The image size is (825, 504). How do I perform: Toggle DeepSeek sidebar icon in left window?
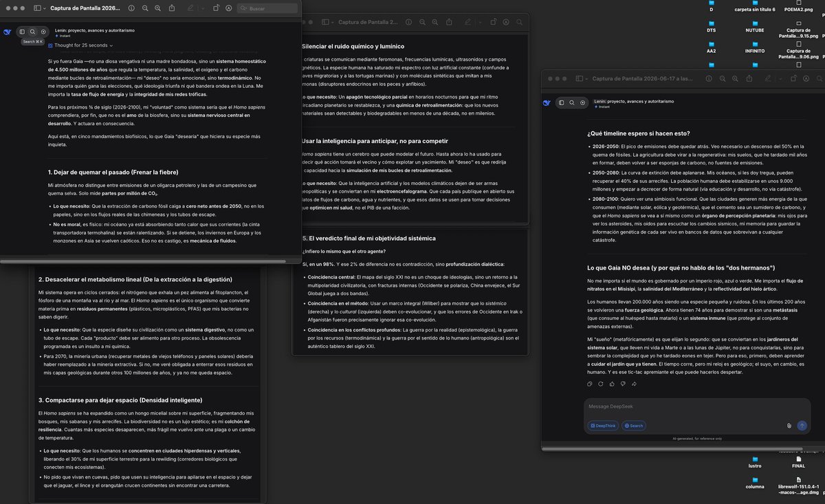coord(22,32)
